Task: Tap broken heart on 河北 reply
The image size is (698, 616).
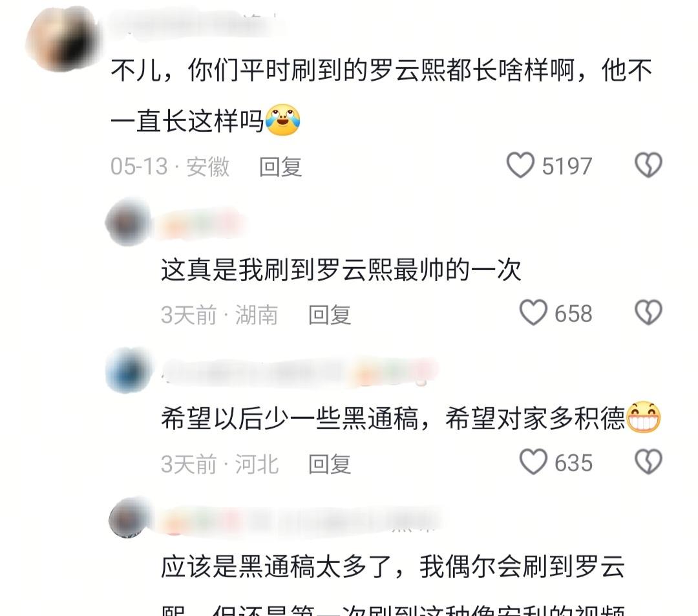Action: pyautogui.click(x=648, y=462)
